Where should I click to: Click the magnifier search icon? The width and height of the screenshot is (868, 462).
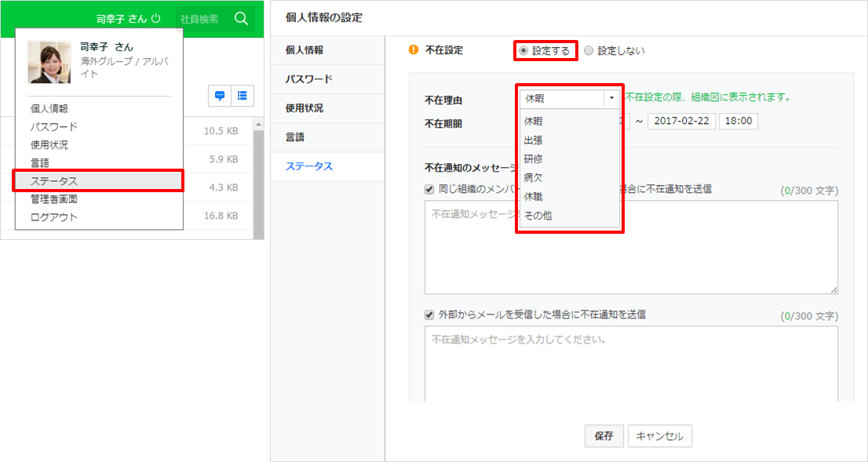[242, 19]
